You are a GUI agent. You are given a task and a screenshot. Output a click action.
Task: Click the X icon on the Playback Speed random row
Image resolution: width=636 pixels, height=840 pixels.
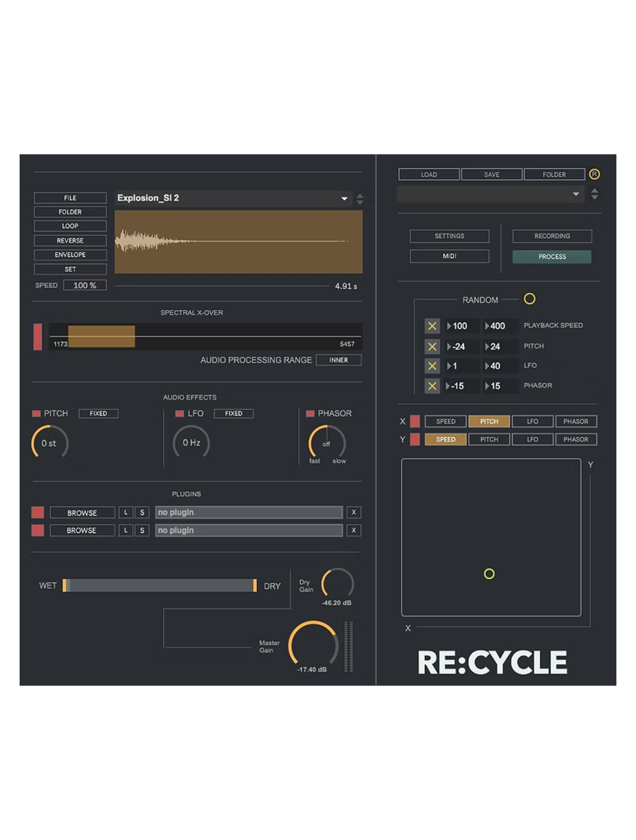pyautogui.click(x=432, y=325)
